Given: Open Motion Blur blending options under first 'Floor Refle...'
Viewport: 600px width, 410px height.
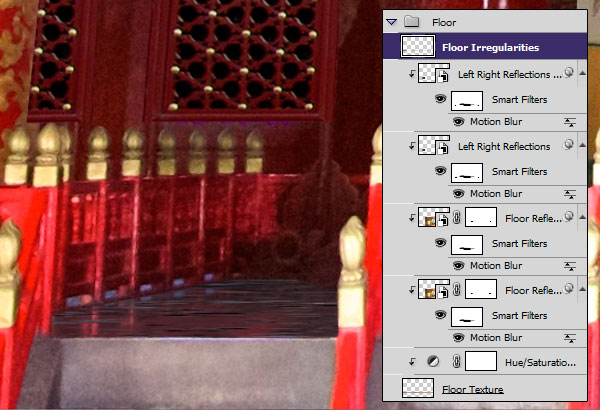Looking at the screenshot, I should coord(569,266).
